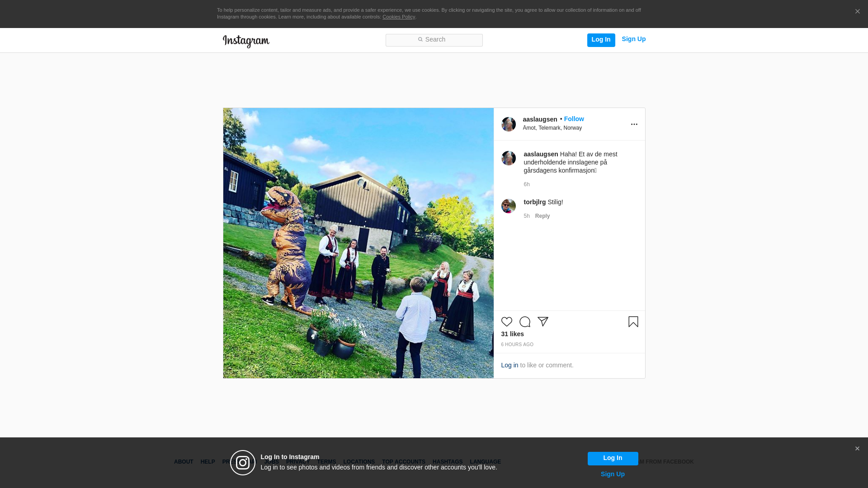Click torbjlrg username in comment
This screenshot has height=488, width=868.
coord(535,202)
